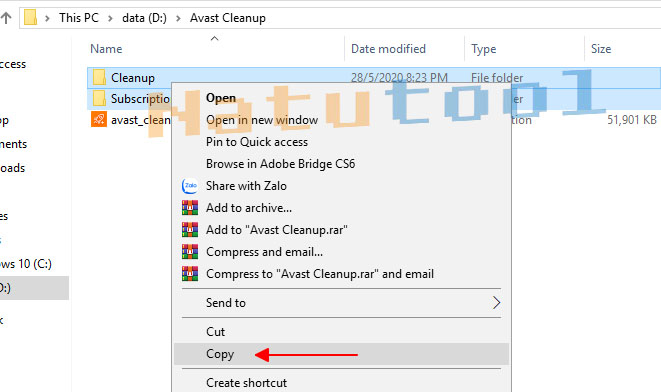
Task: Click the Cleanup folder icon
Action: pos(99,78)
